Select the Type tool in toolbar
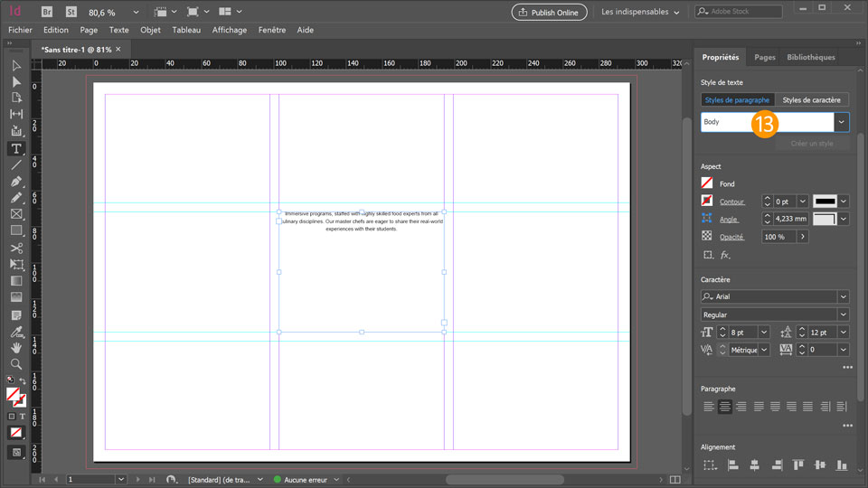This screenshot has width=868, height=488. tap(16, 148)
